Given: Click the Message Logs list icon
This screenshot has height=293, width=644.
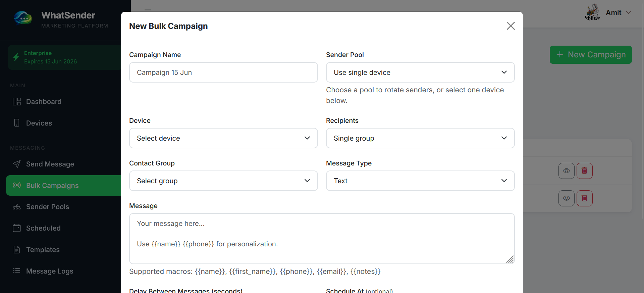Looking at the screenshot, I should (17, 271).
